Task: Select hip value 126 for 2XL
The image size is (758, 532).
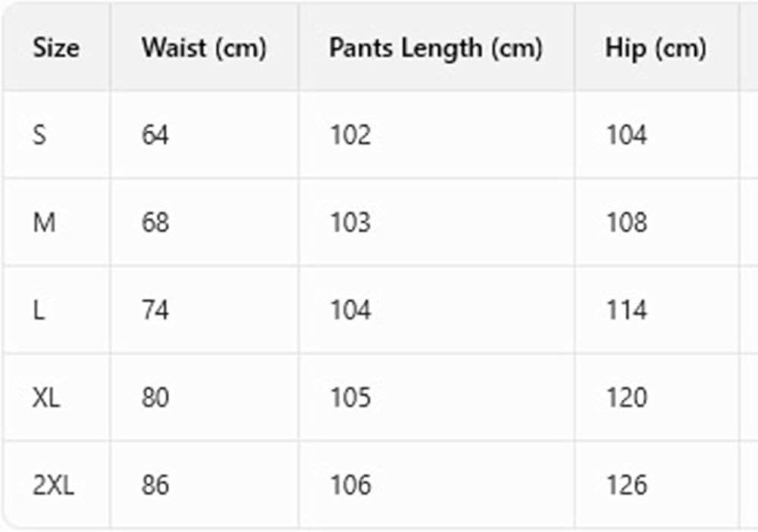Action: click(627, 485)
